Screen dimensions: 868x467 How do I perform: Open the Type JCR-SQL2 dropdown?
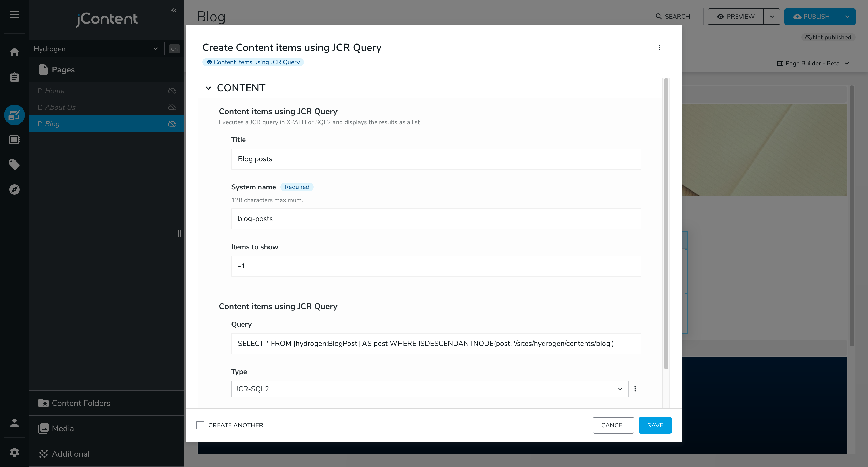coord(429,389)
